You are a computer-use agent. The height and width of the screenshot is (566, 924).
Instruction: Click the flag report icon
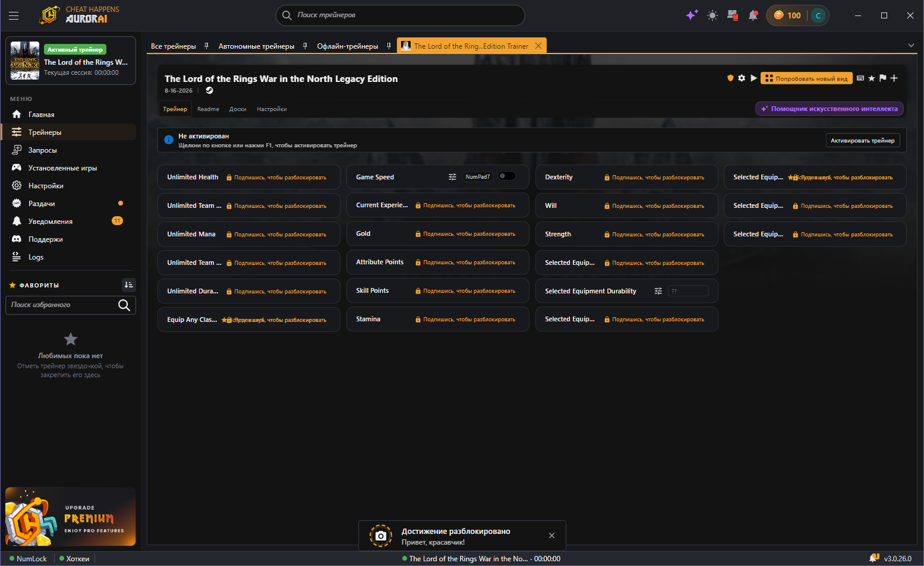click(x=882, y=78)
